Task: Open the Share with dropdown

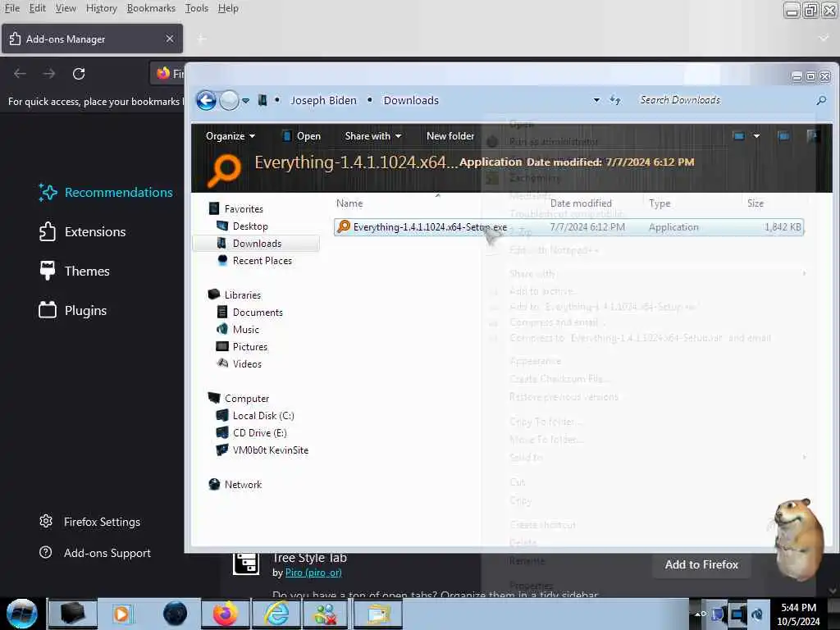Action: (373, 136)
